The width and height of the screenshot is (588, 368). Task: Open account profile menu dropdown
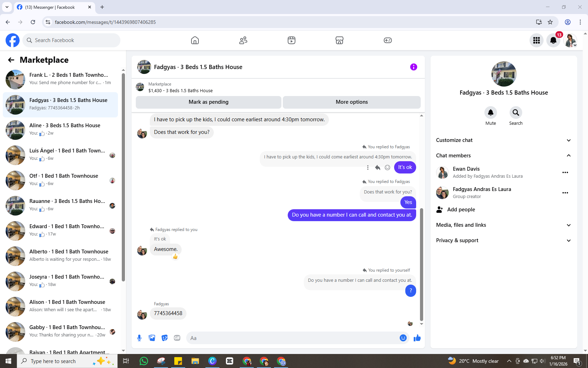pyautogui.click(x=570, y=40)
